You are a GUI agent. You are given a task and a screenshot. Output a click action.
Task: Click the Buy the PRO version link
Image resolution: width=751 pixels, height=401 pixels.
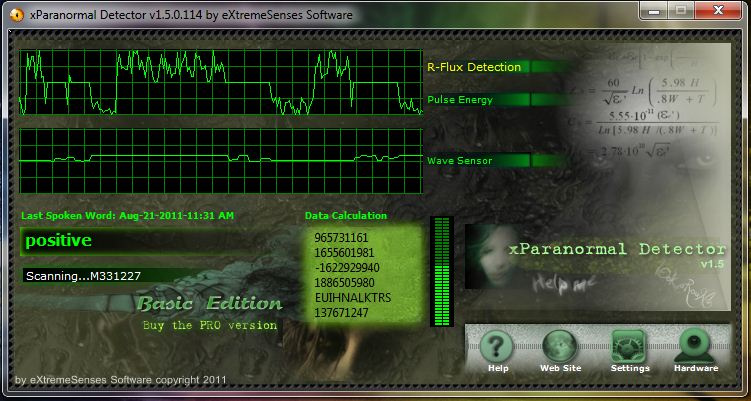click(210, 325)
